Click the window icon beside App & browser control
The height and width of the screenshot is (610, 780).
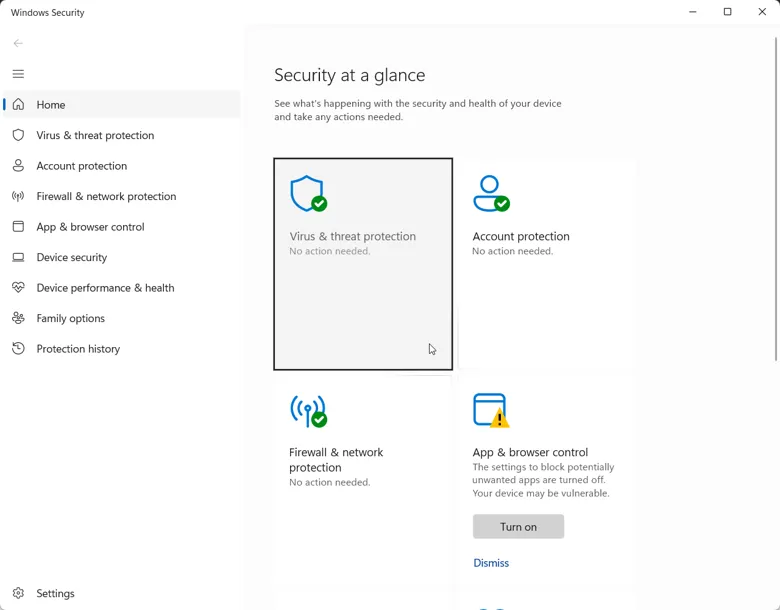18,227
